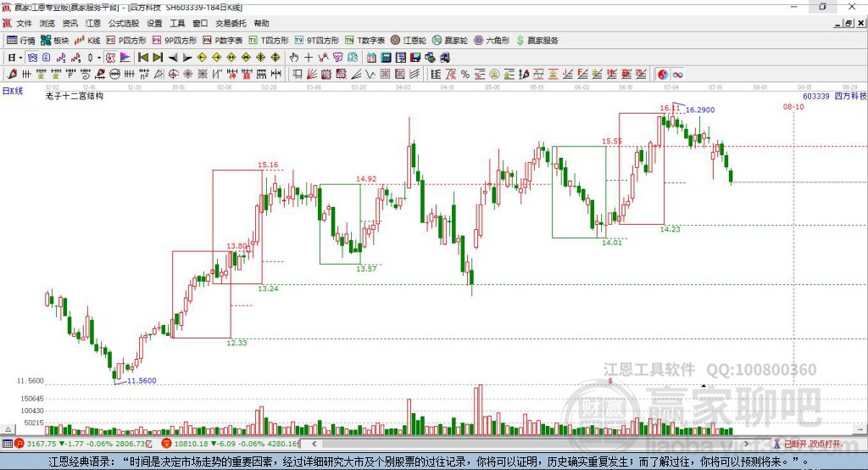Screen dimensions: 868x470
Task: Open the 帮助 menu
Action: point(261,23)
